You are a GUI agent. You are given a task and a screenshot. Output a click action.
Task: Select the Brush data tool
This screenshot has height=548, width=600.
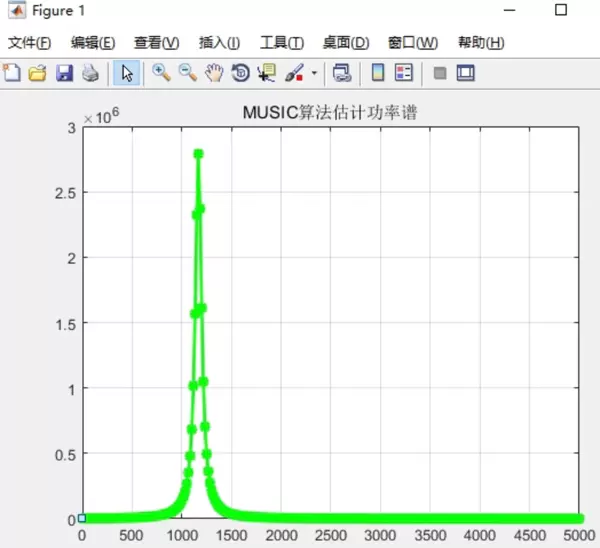coord(294,73)
